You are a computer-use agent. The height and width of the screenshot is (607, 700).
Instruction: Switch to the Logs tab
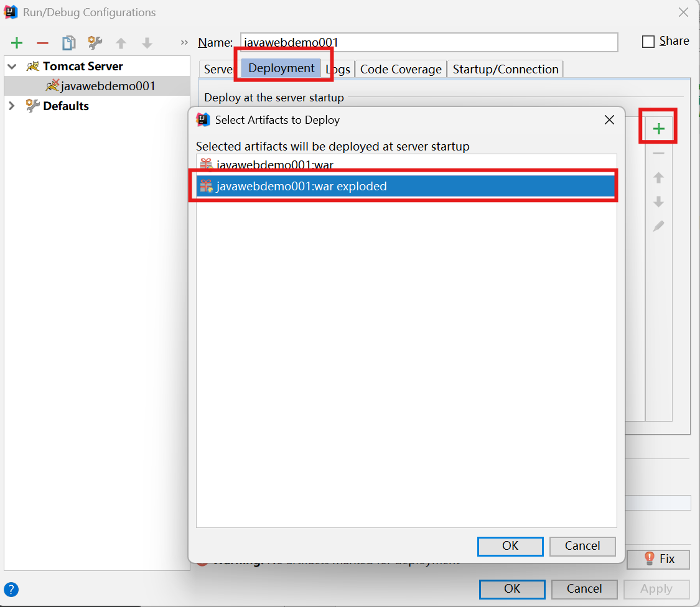pos(338,69)
